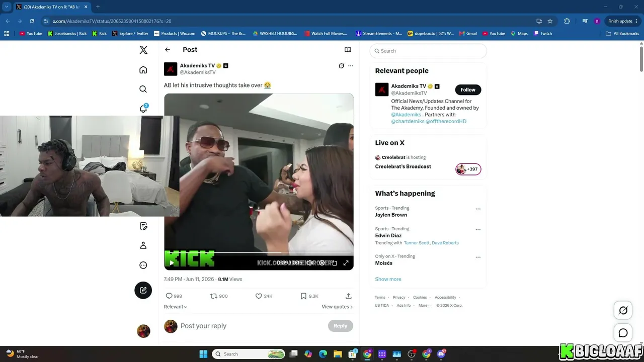
Task: Click the Reply button
Action: tap(341, 326)
